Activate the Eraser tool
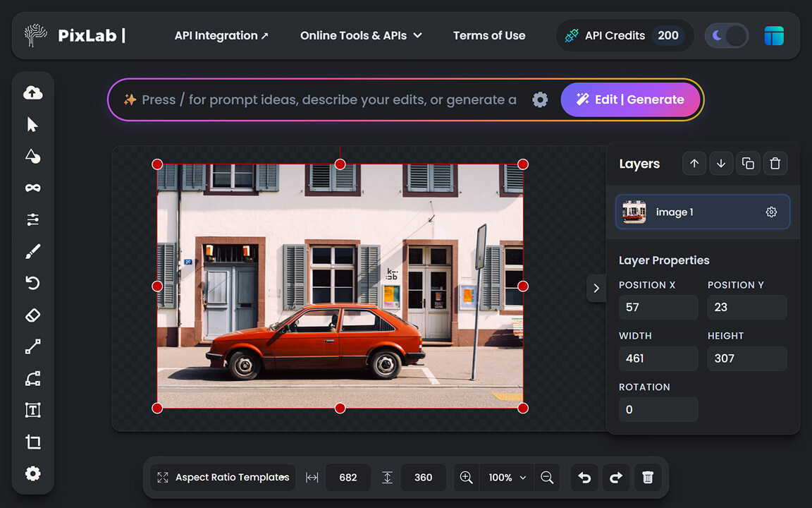812x508 pixels. tap(32, 315)
